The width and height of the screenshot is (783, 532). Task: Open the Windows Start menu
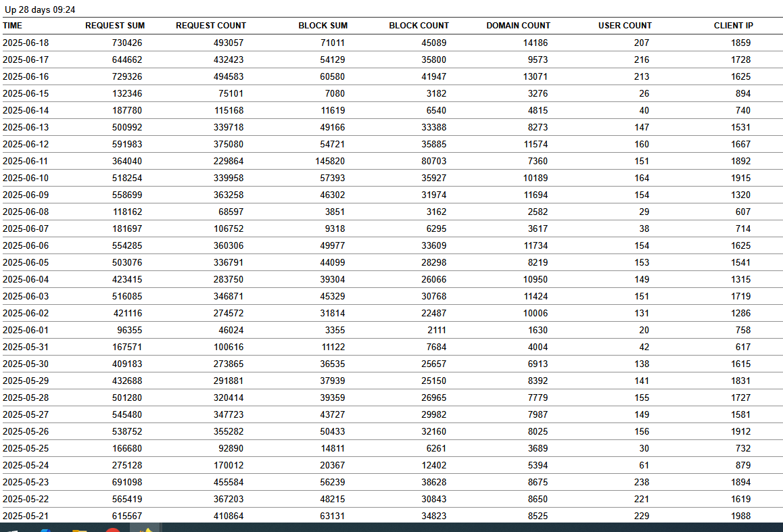click(14, 529)
